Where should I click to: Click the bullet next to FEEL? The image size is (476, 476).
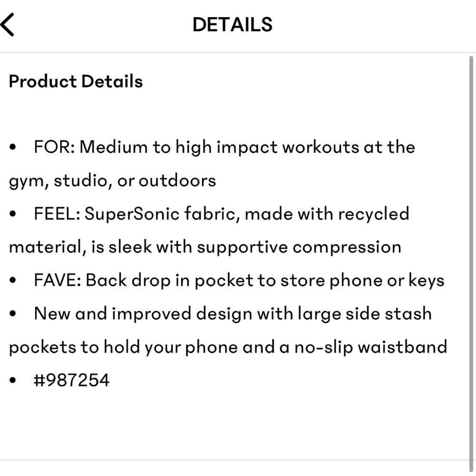coord(11,214)
